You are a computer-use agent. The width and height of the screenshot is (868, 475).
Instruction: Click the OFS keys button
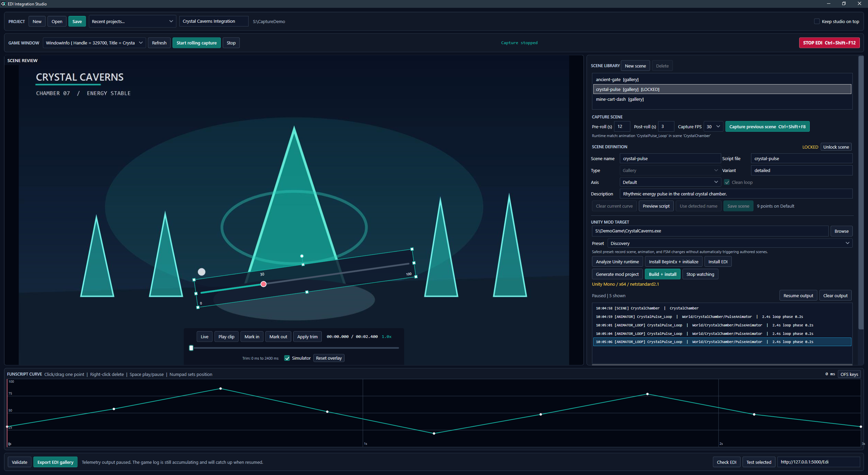click(849, 374)
